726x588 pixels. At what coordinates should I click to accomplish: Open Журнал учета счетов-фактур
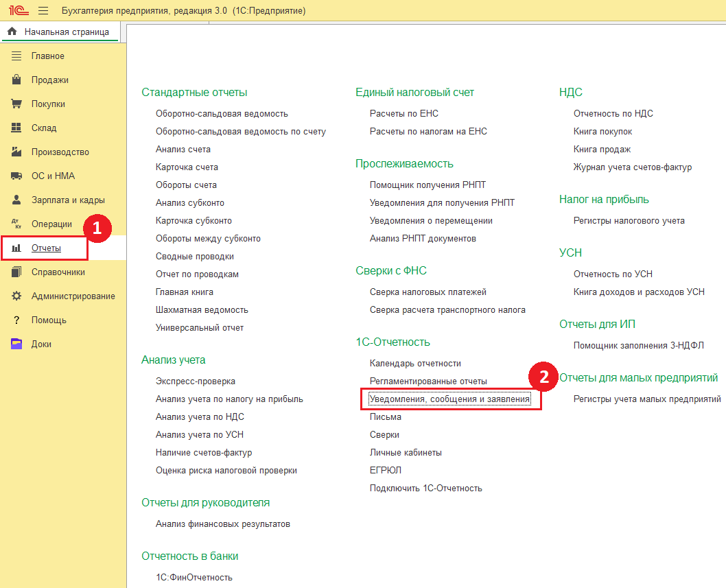[x=633, y=167]
